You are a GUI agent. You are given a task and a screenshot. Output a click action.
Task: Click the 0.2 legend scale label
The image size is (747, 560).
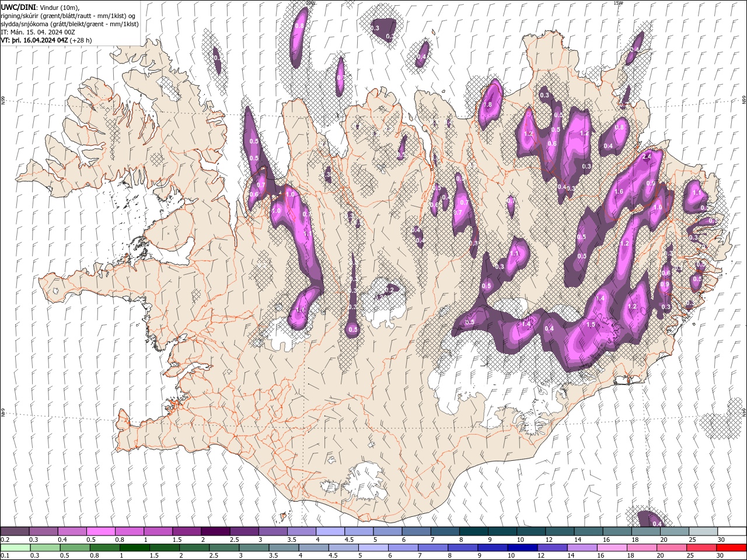point(5,540)
